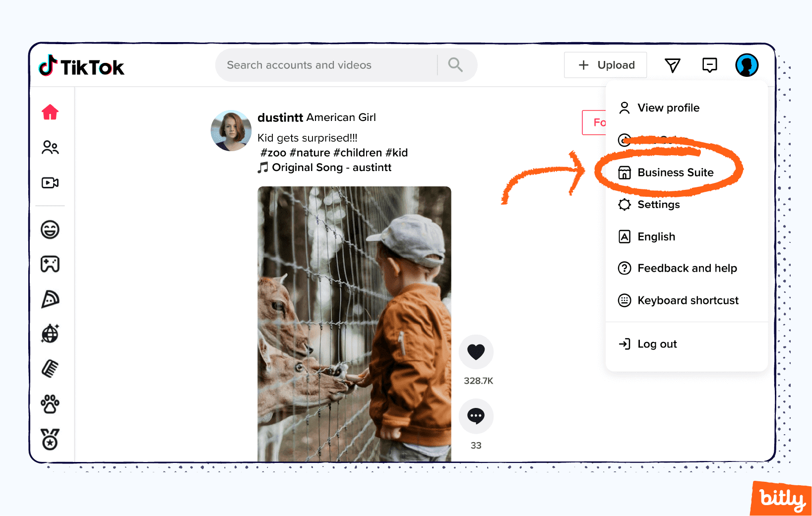Play the boy feeding deer video

click(x=354, y=324)
